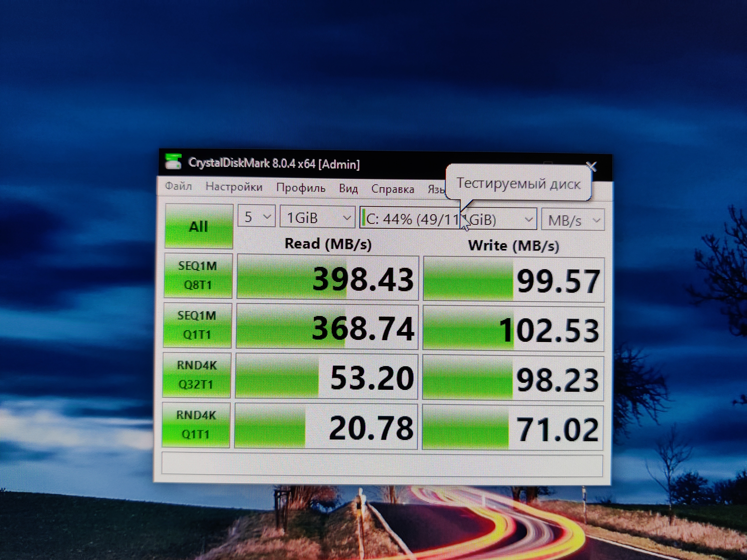Run all benchmarks with All button
The width and height of the screenshot is (747, 560).
(x=199, y=226)
